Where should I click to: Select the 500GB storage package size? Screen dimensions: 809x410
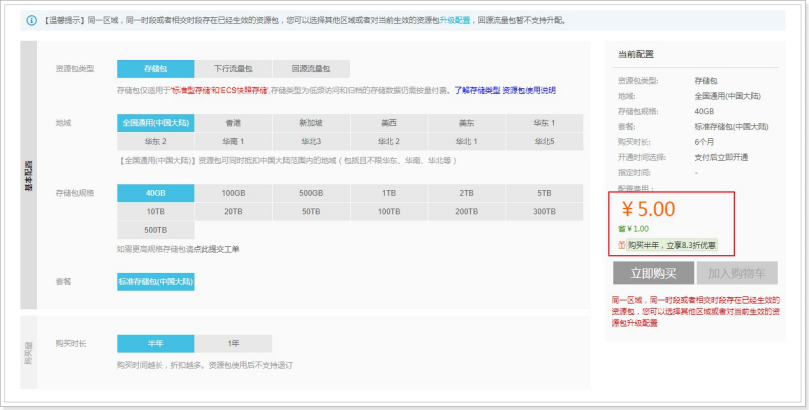point(311,193)
